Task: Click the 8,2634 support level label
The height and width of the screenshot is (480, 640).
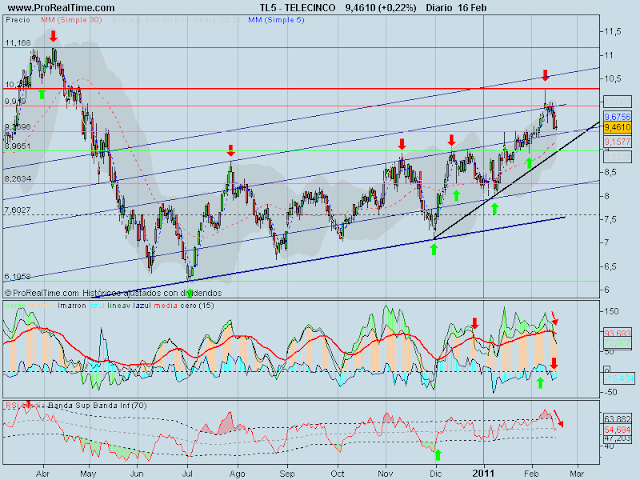Action: tap(18, 179)
